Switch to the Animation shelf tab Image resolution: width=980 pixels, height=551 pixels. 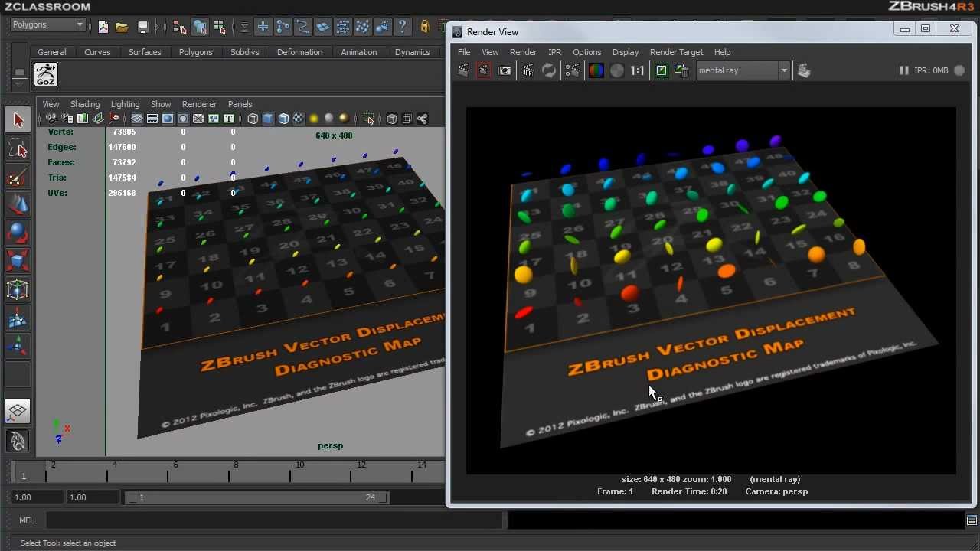click(x=358, y=52)
